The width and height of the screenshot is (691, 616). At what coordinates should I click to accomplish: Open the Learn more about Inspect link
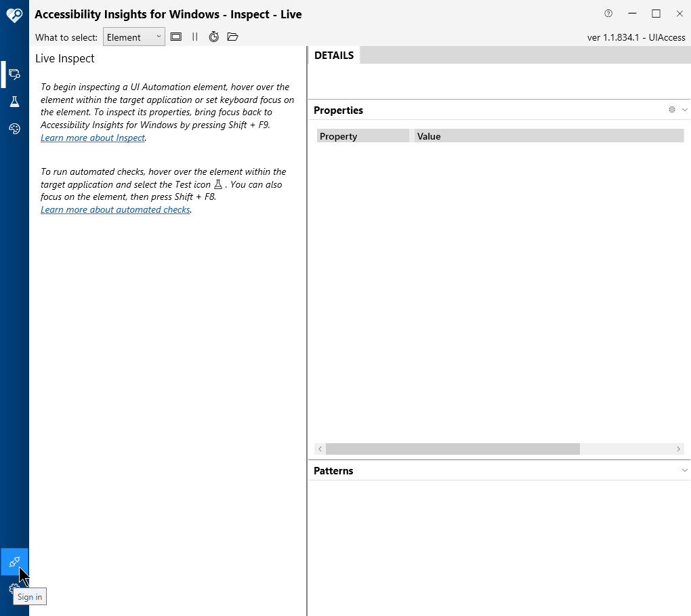coord(93,138)
